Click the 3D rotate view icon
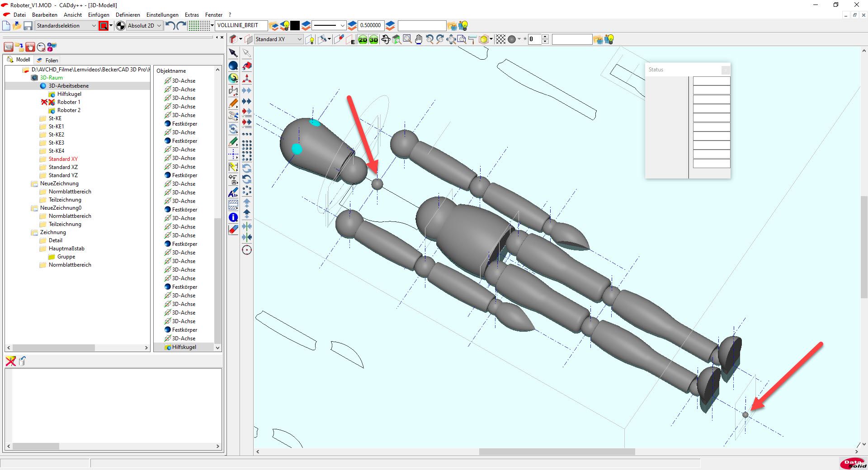Screen dimensions: 868x470 click(386, 40)
